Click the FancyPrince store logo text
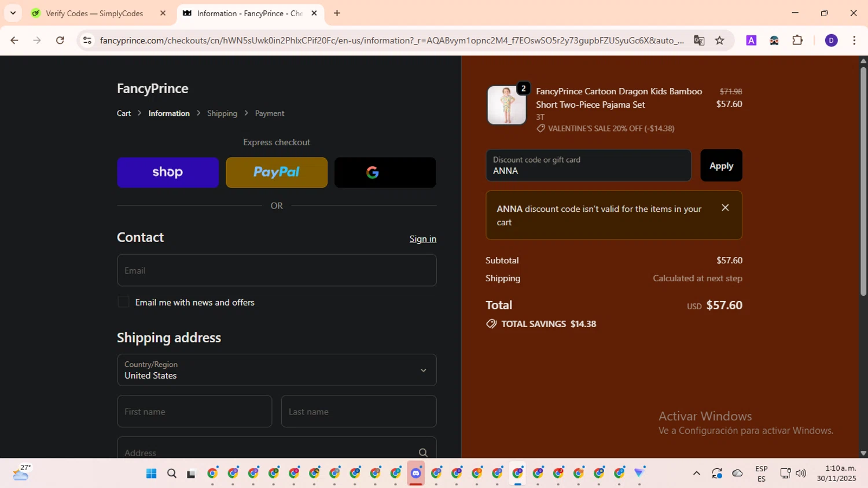Viewport: 868px width, 488px height. click(153, 89)
